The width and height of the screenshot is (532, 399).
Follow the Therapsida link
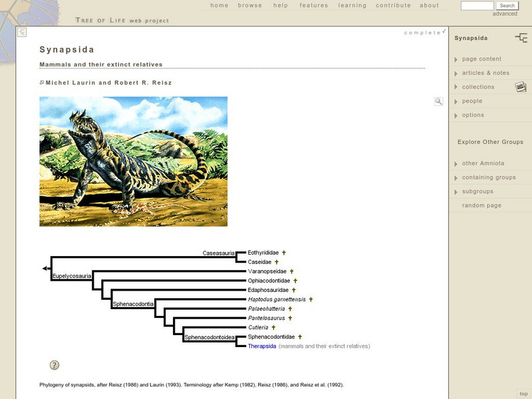point(261,346)
